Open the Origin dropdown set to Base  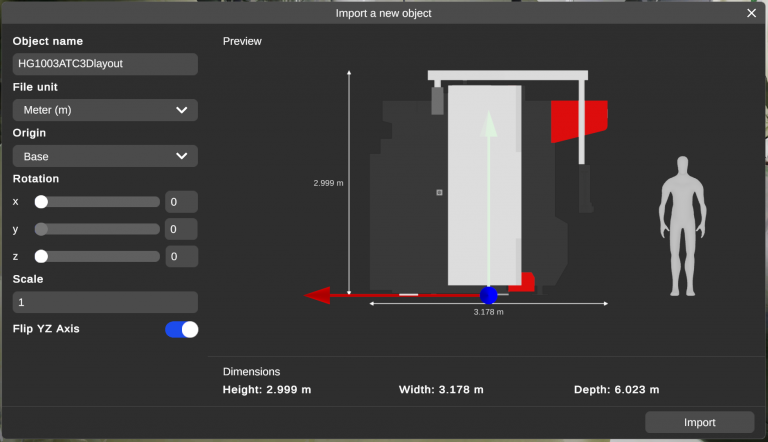pos(105,156)
